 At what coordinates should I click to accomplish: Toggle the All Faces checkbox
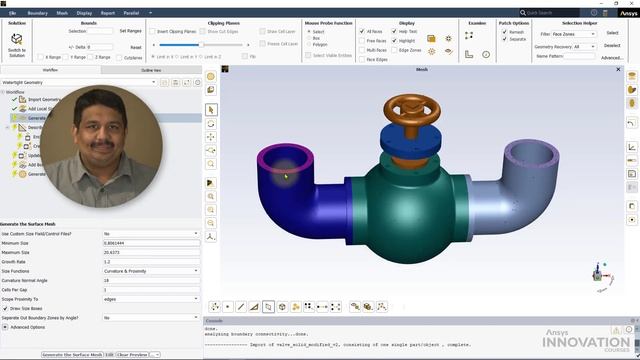pyautogui.click(x=362, y=31)
